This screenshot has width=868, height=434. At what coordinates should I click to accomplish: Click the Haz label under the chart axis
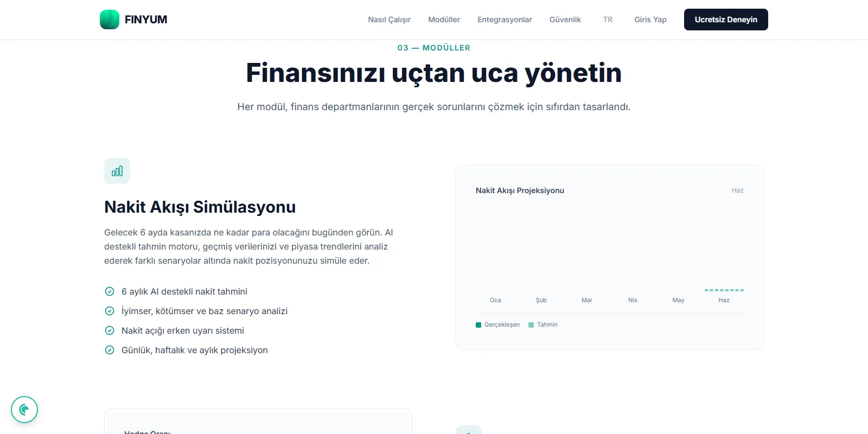click(724, 300)
